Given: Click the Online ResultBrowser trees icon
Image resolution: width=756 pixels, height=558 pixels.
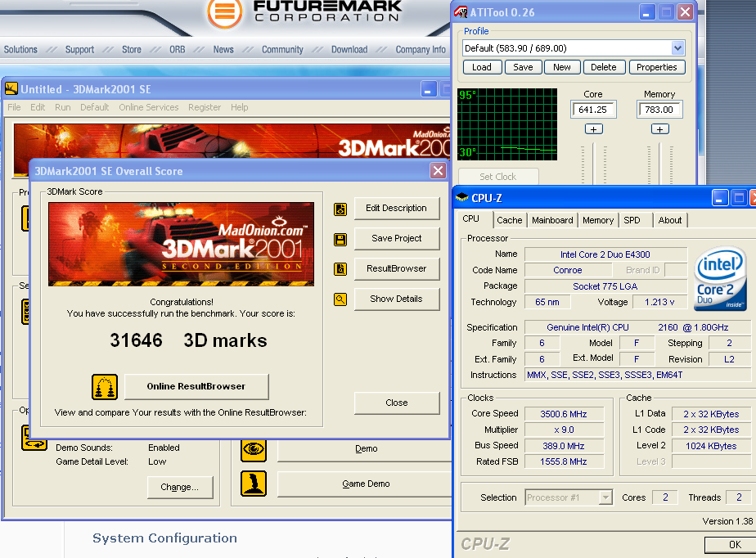Looking at the screenshot, I should tap(105, 387).
